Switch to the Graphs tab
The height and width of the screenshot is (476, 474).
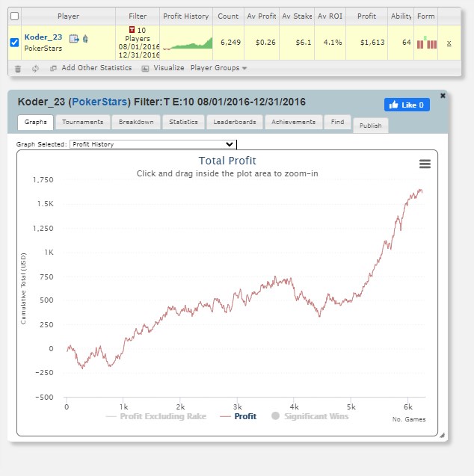coord(36,122)
